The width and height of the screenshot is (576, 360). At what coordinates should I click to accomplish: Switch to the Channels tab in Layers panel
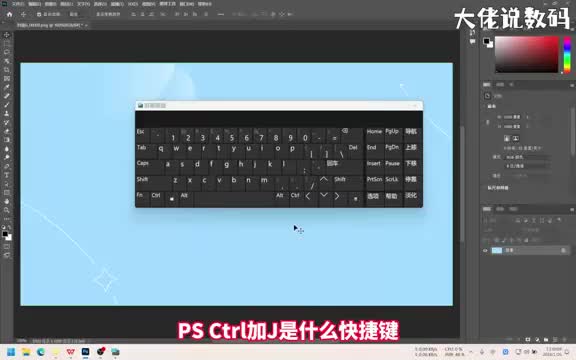[500, 209]
